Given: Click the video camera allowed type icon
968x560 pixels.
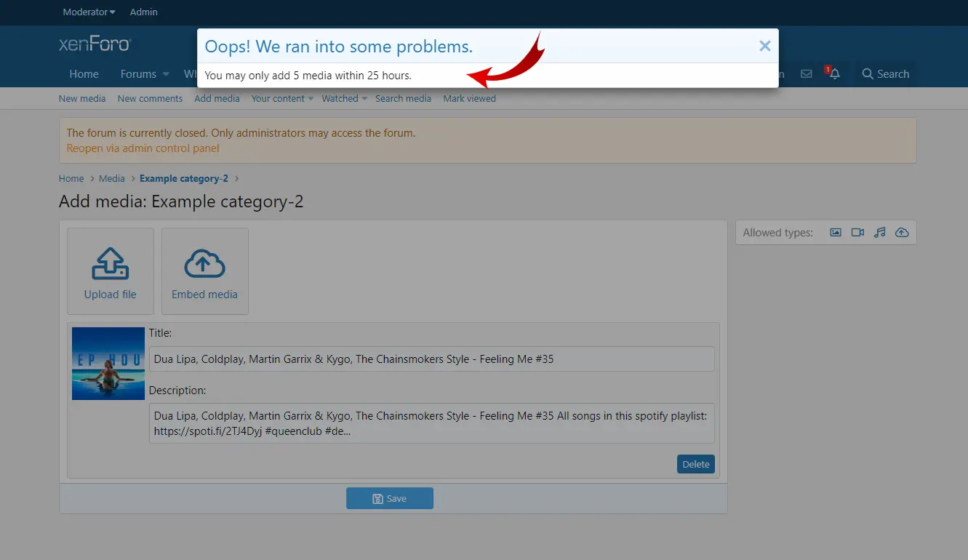Looking at the screenshot, I should [857, 233].
